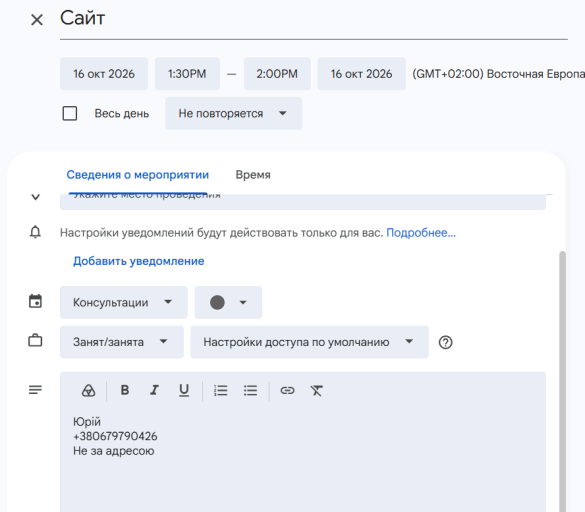585x512 pixels.
Task: Click the start date 16 окт 2026
Action: (x=104, y=74)
